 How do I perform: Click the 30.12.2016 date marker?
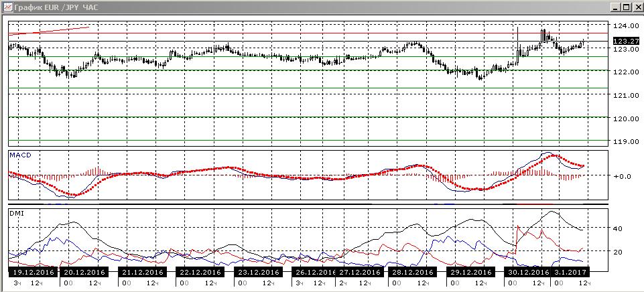click(x=528, y=272)
